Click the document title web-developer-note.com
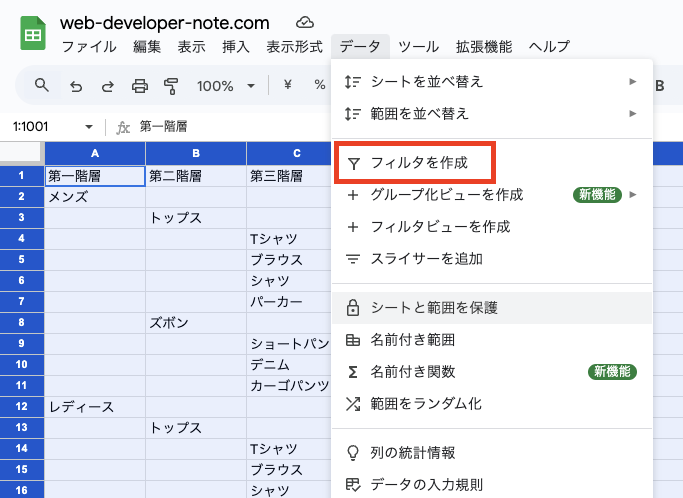The width and height of the screenshot is (683, 498). coord(165,22)
